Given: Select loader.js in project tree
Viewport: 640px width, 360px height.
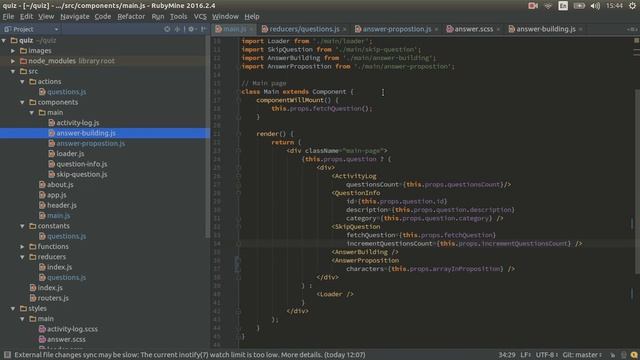Looking at the screenshot, I should (70, 153).
